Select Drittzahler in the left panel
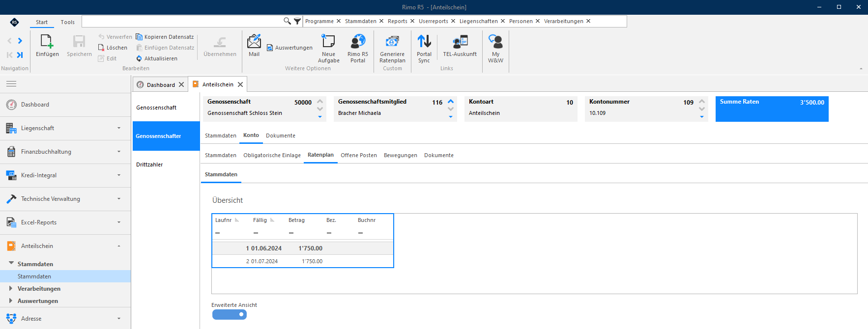Viewport: 868px width, 329px height. click(149, 164)
